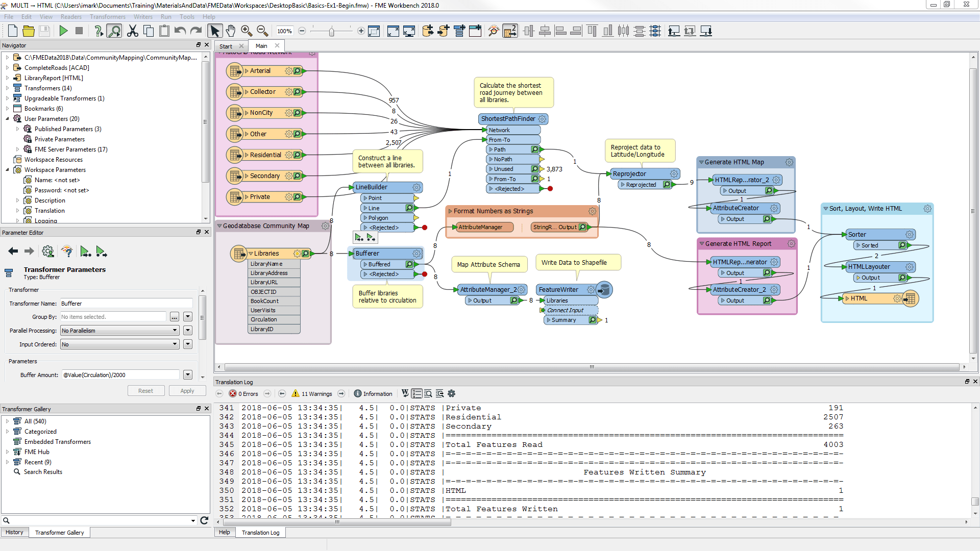The image size is (980, 551).
Task: Open the Transformers menu
Action: (x=107, y=16)
